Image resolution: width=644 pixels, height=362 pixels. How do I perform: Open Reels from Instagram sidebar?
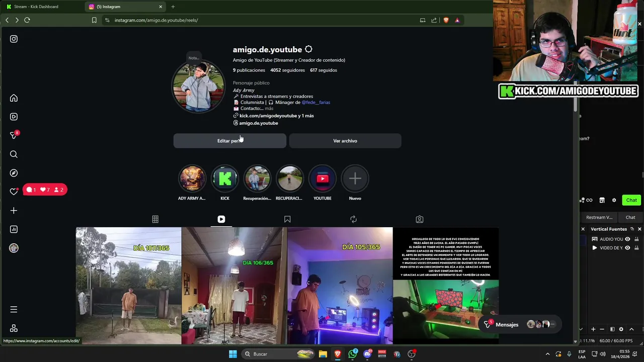(14, 117)
